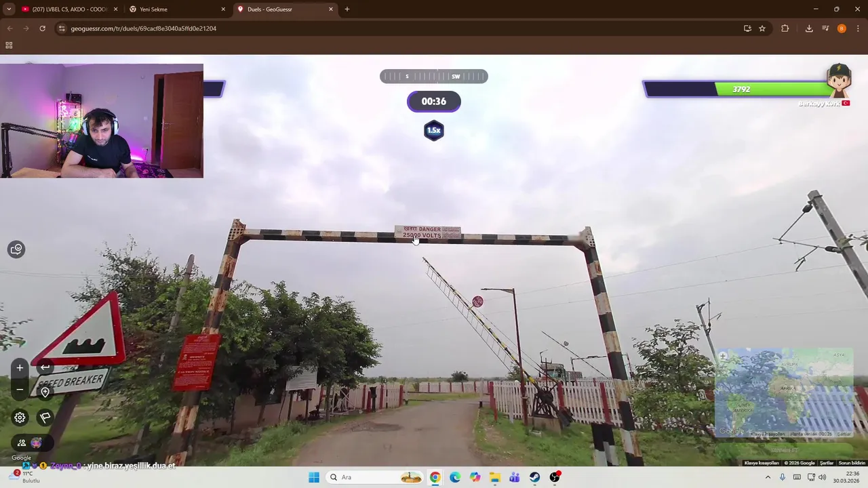868x488 pixels.
Task: Open clock showing 22:36
Action: coord(846,477)
